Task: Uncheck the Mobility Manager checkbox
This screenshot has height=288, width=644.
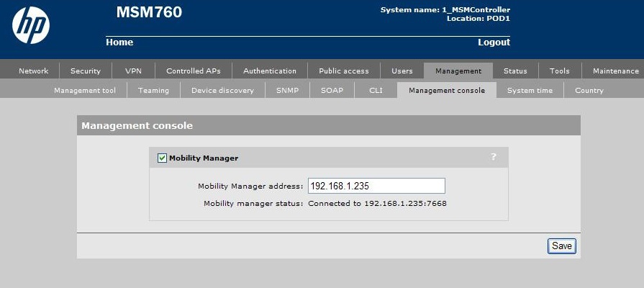Action: (162, 158)
